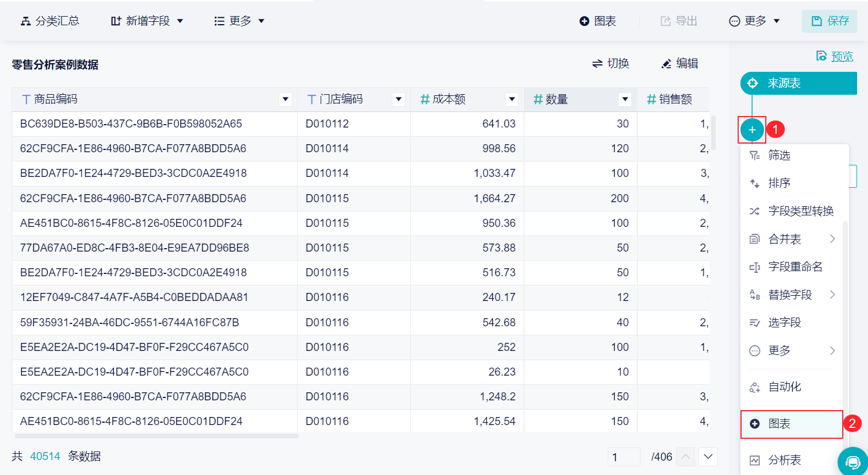Open the 来源表 source table node

798,83
